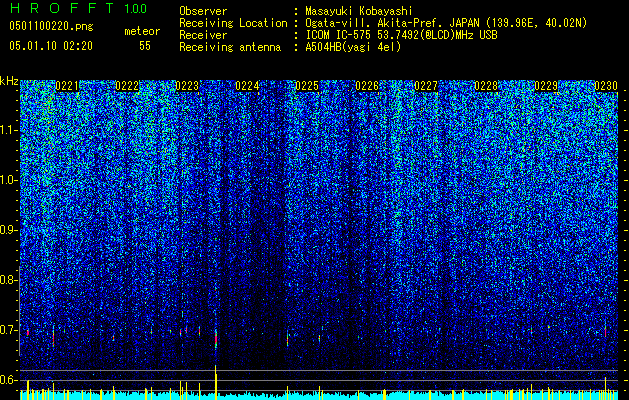
Task: Click the 0229 time marker
Action: pos(546,86)
